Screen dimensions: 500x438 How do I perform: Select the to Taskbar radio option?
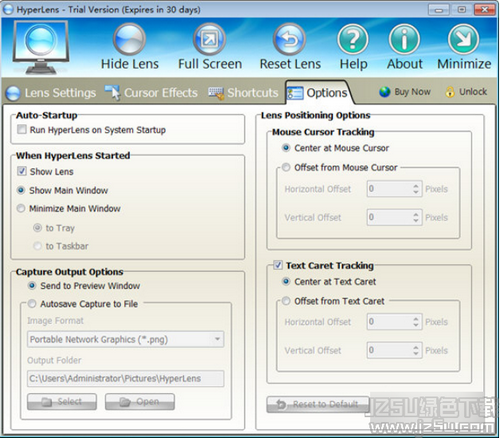[37, 246]
